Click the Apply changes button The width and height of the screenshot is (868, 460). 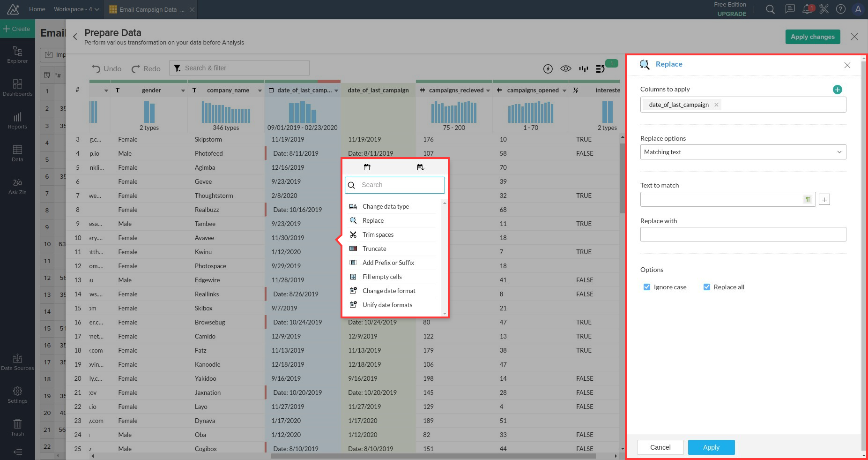pos(812,37)
